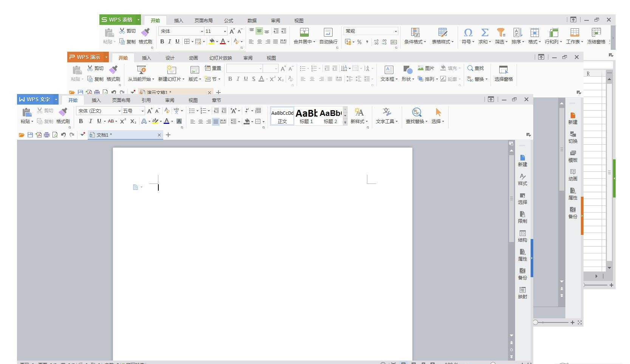Open Styles (样式) in Writer side panel
Viewport: 630px width, 364px height.
[522, 180]
